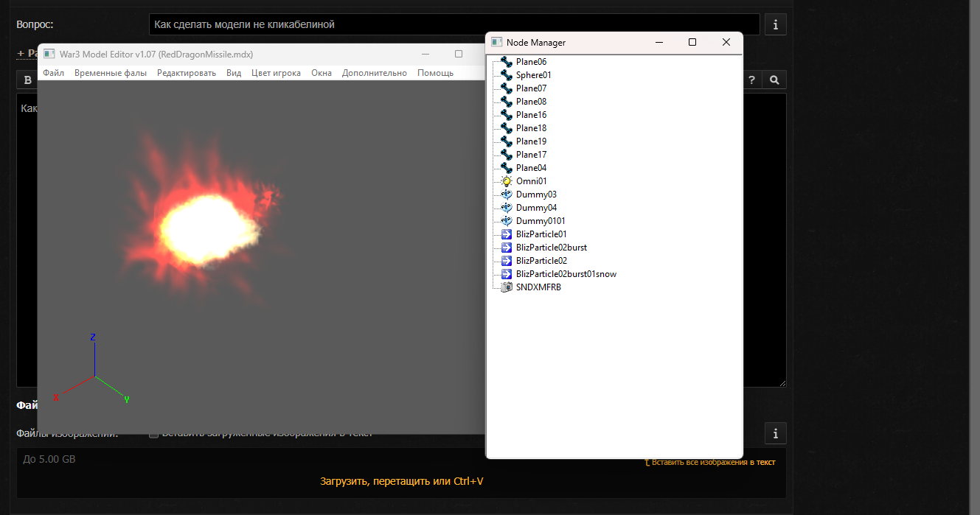Open the Файл menu
The image size is (980, 515).
53,73
